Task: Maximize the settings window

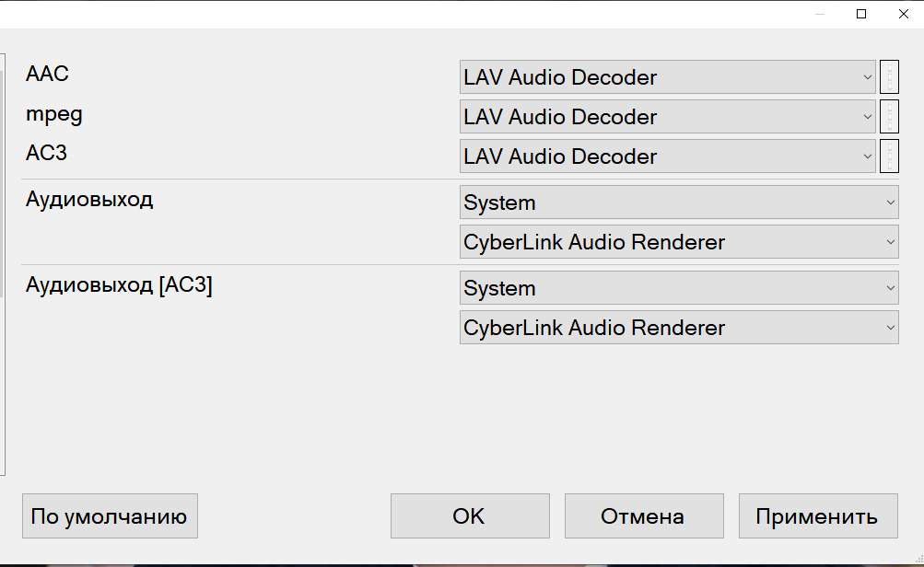Action: click(861, 14)
